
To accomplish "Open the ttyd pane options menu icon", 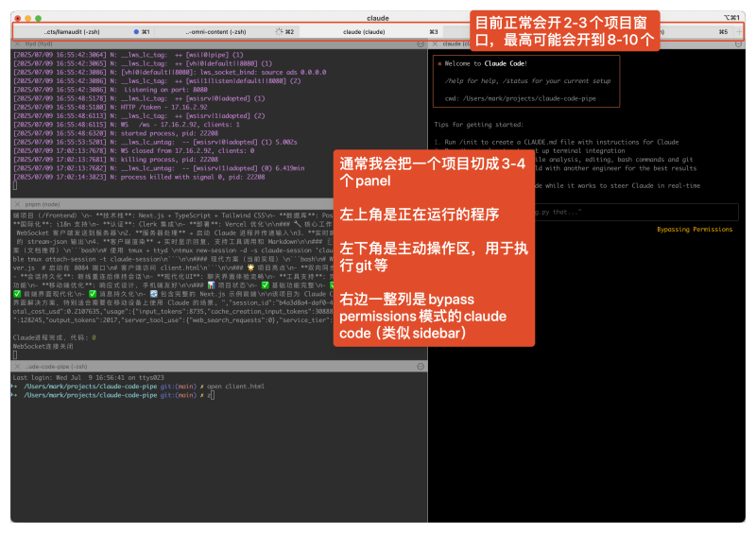I will click(x=421, y=43).
